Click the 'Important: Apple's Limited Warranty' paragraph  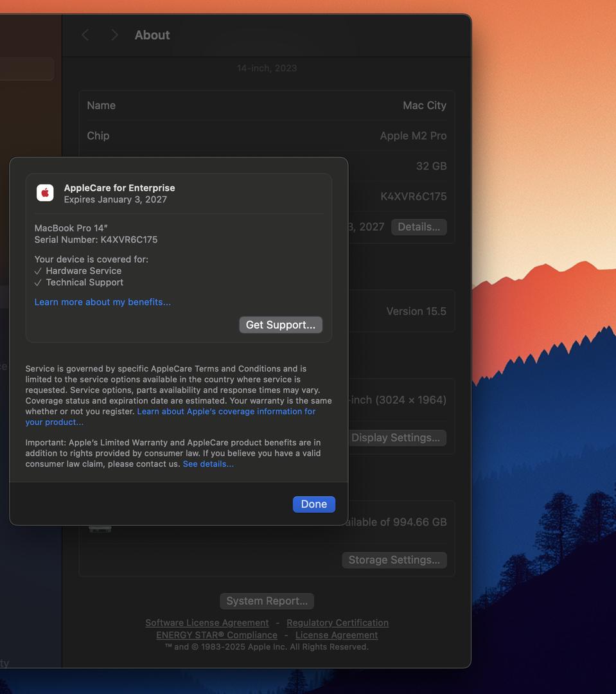coord(173,453)
